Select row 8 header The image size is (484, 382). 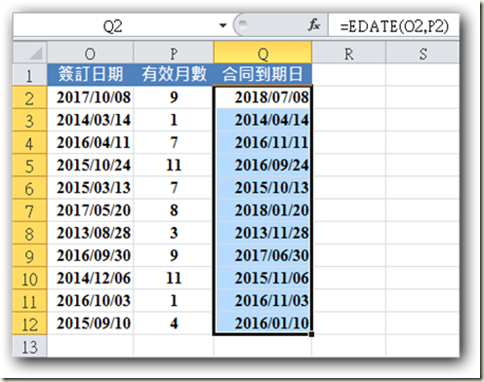[x=30, y=233]
